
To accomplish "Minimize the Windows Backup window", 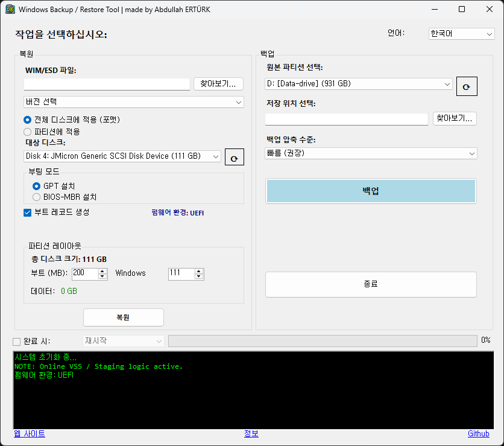I will click(435, 9).
